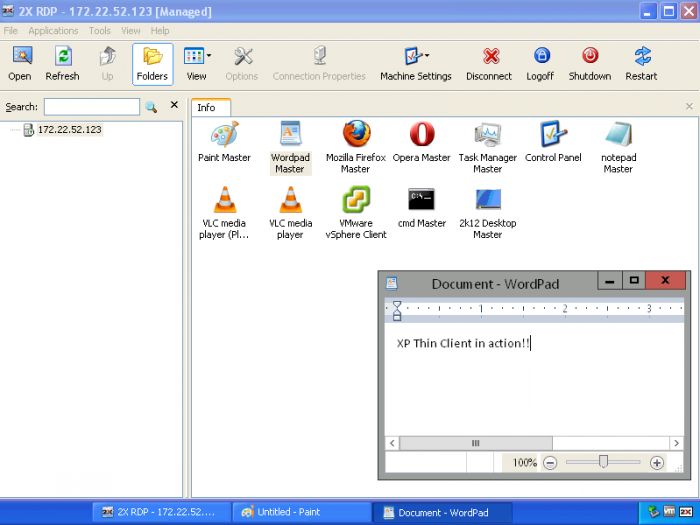Select the VLC media player (Pl... icon
The width and height of the screenshot is (700, 525).
tap(225, 213)
